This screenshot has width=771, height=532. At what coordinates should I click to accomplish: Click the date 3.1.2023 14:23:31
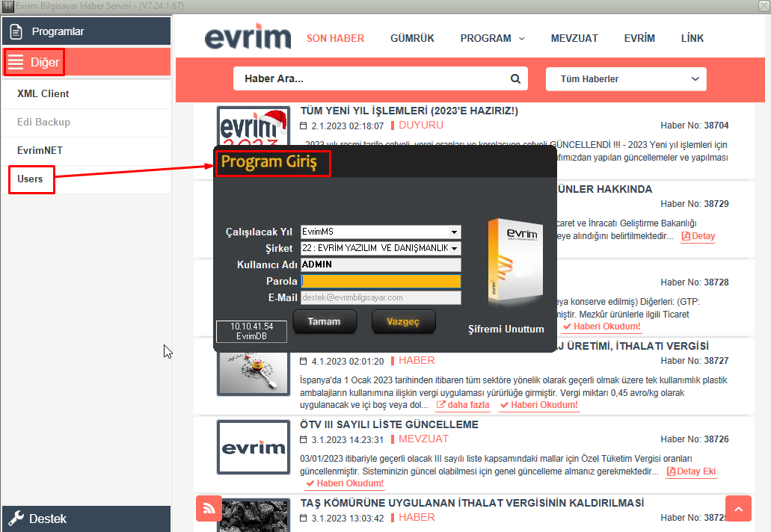(x=347, y=440)
